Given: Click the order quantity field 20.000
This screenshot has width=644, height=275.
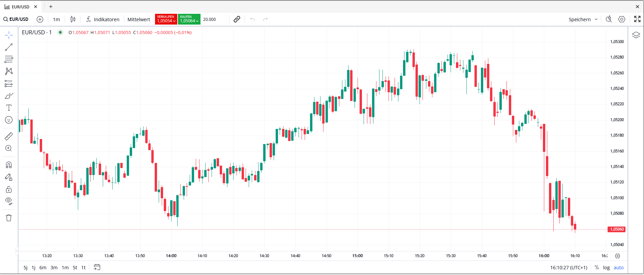Looking at the screenshot, I should (210, 19).
